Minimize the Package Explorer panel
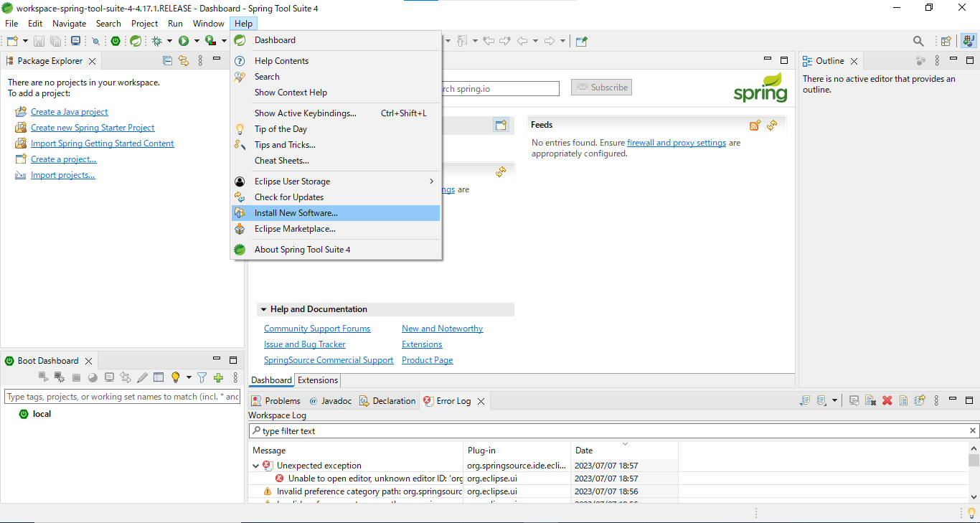The width and height of the screenshot is (980, 523). click(217, 60)
